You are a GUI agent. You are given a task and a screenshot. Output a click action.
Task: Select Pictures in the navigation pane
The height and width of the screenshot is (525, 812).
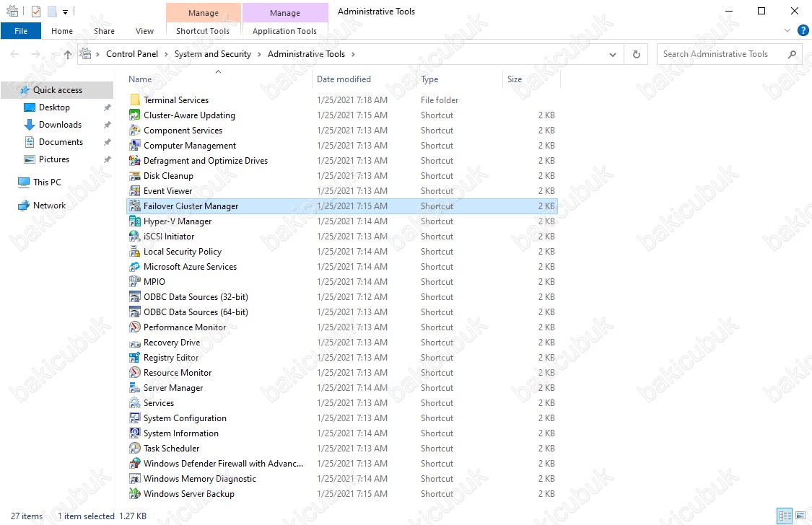pos(54,159)
